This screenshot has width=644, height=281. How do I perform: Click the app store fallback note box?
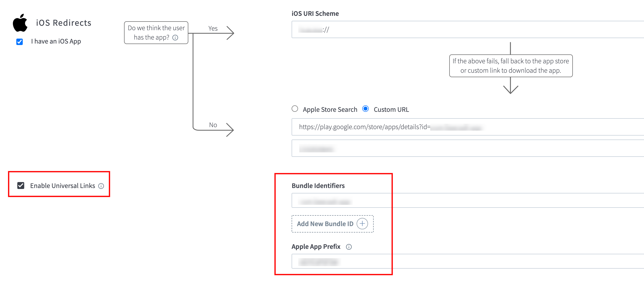[x=511, y=66]
